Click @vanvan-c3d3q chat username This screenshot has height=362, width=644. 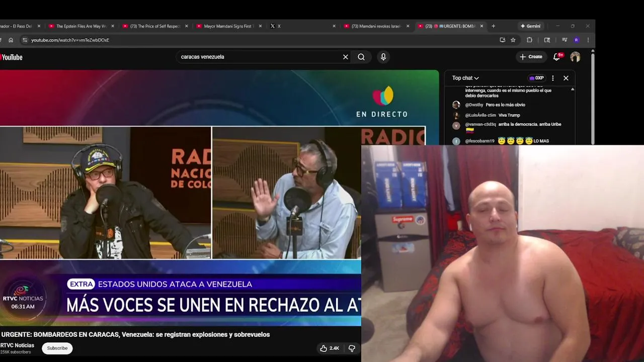click(x=480, y=124)
